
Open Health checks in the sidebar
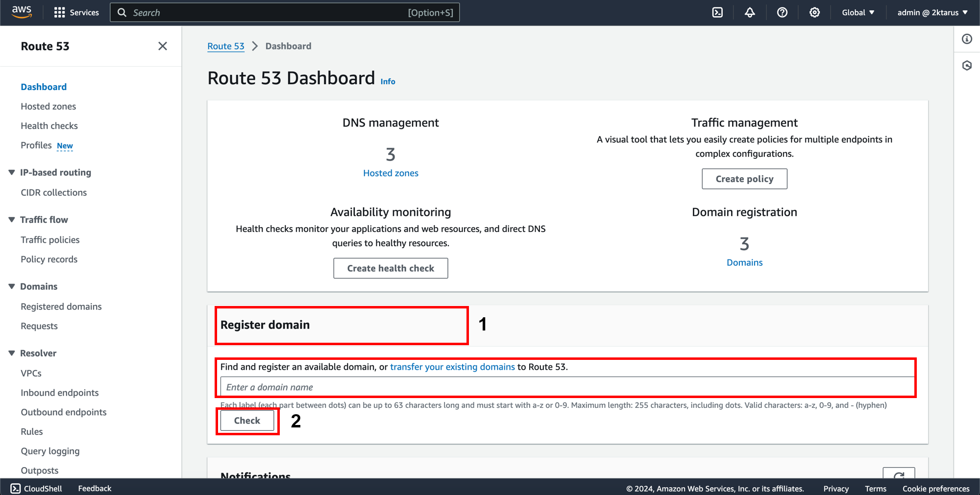click(x=49, y=126)
